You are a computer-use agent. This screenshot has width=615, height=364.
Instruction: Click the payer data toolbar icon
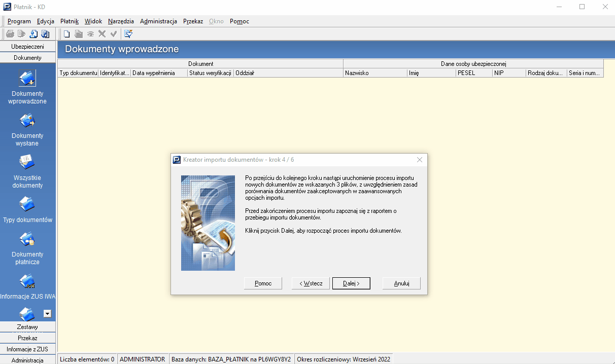click(33, 34)
